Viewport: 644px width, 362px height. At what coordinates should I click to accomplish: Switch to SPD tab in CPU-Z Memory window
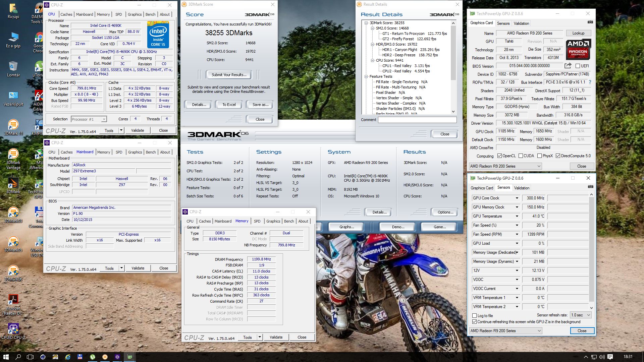[257, 221]
